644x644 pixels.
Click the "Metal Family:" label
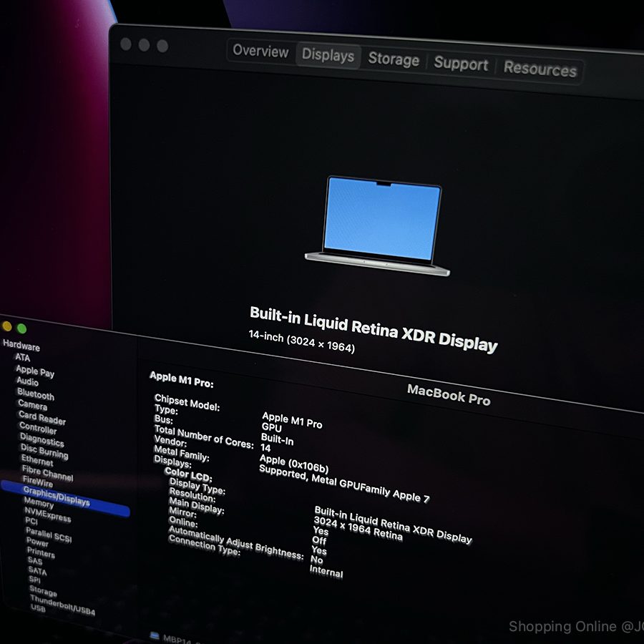click(x=182, y=453)
